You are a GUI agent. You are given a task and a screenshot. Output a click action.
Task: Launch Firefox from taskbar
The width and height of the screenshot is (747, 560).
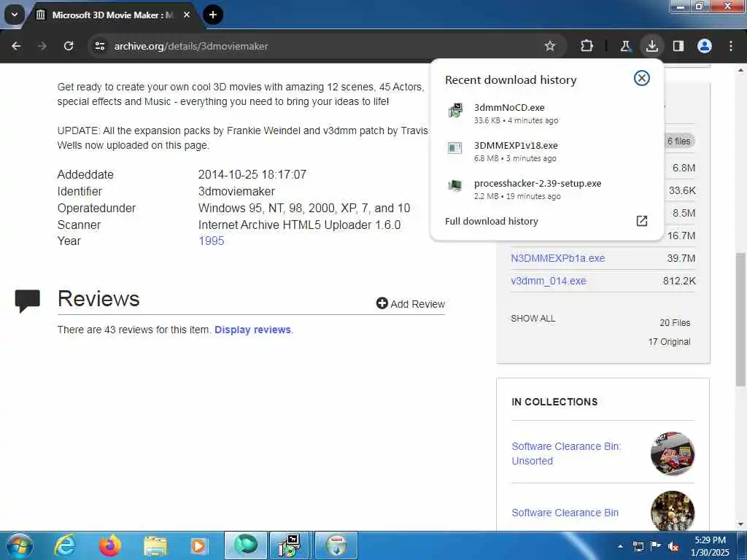[x=109, y=545]
